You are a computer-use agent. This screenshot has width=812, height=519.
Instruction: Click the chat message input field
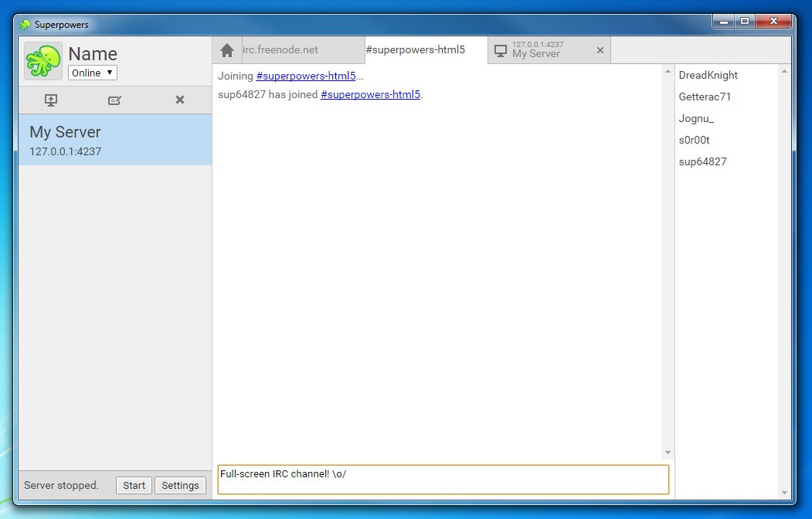click(x=443, y=480)
